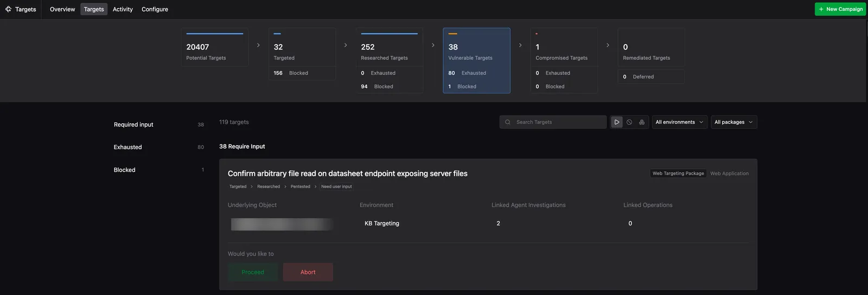Select the 252 Researched Targets card

pos(390,47)
